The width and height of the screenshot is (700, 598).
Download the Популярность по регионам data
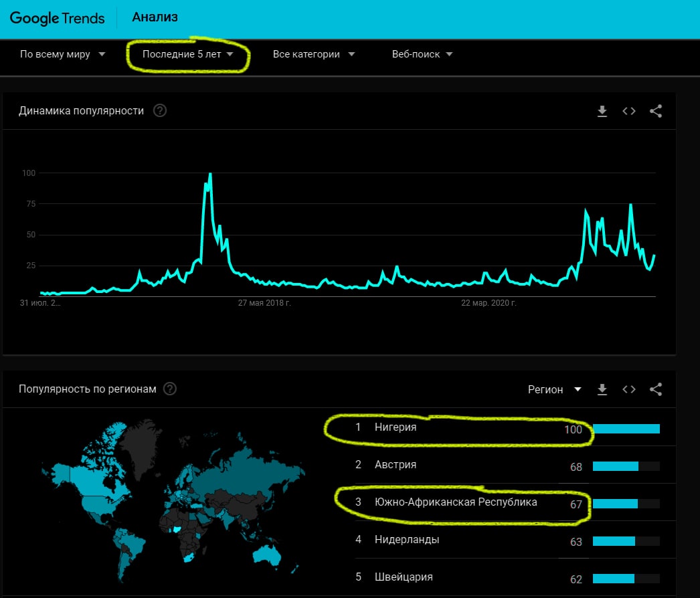pos(602,389)
